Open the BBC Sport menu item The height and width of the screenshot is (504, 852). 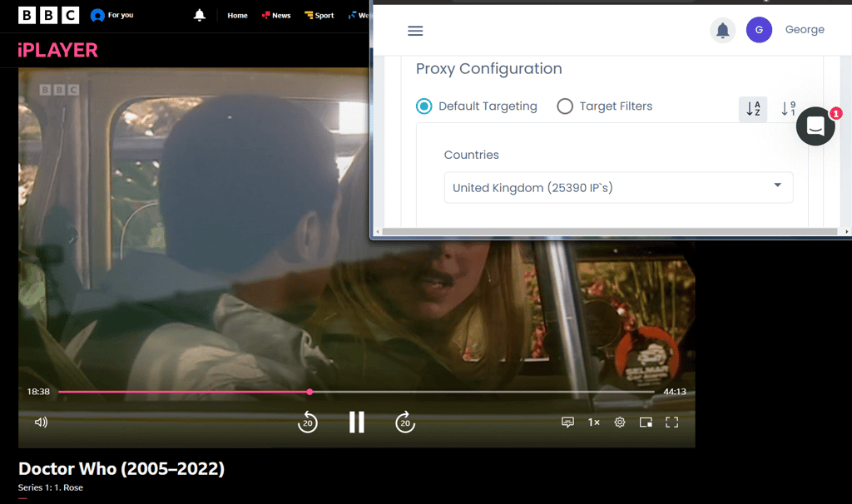(319, 15)
